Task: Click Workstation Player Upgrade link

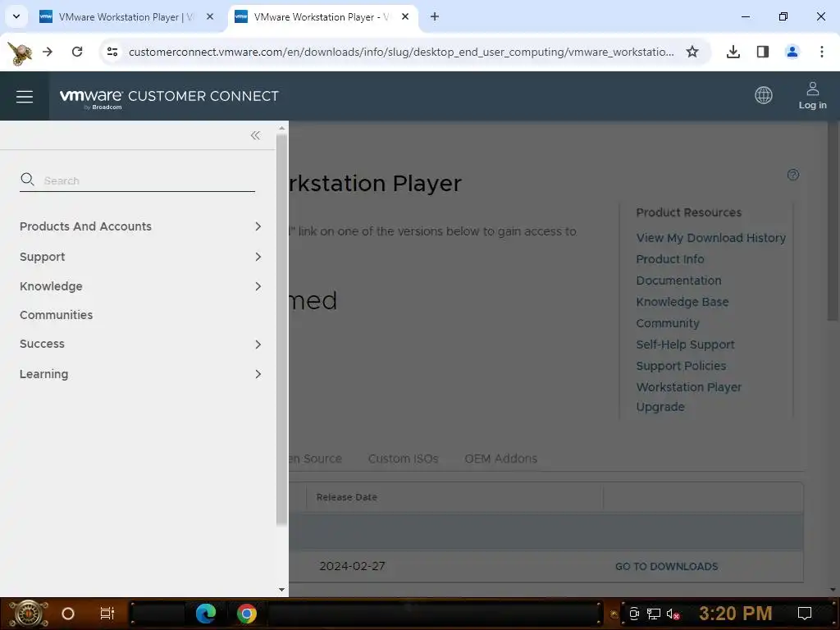Action: pyautogui.click(x=688, y=397)
